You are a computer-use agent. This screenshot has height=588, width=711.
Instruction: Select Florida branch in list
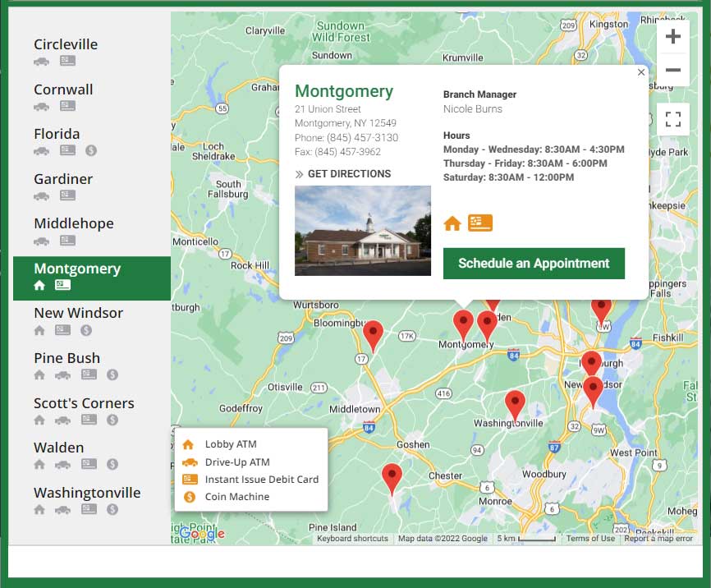[57, 134]
